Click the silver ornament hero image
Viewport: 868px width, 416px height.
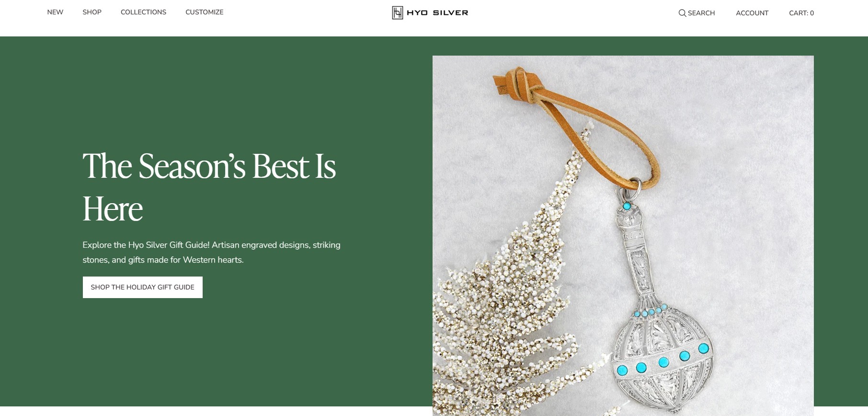click(623, 235)
